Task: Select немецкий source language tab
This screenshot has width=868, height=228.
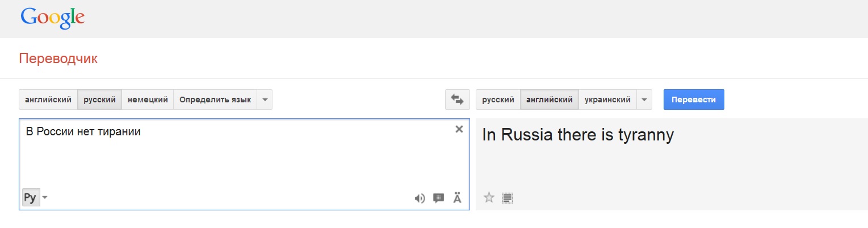Action: pyautogui.click(x=148, y=100)
